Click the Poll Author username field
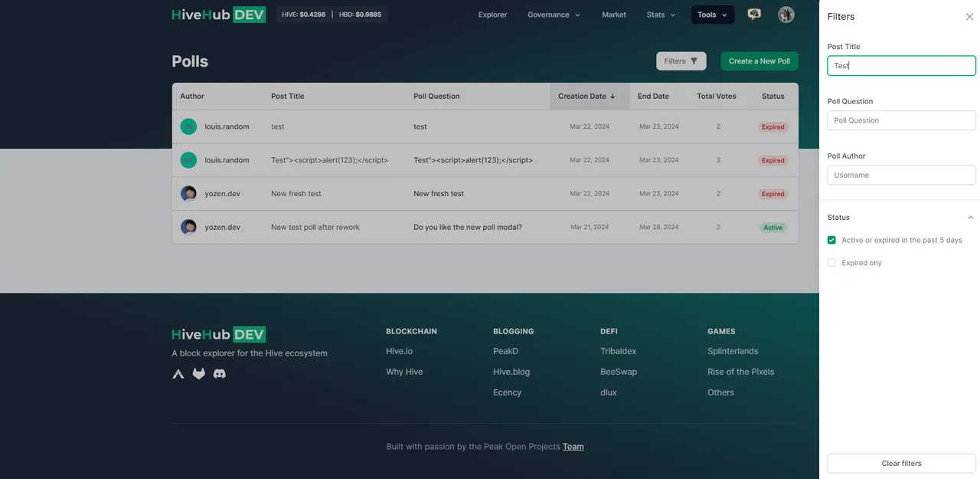The image size is (980, 479). coord(901,175)
